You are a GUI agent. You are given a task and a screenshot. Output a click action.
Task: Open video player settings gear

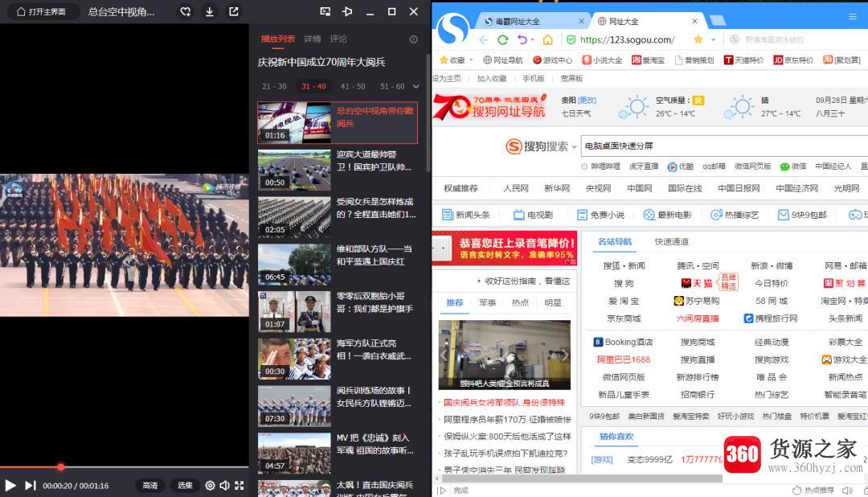(x=210, y=486)
